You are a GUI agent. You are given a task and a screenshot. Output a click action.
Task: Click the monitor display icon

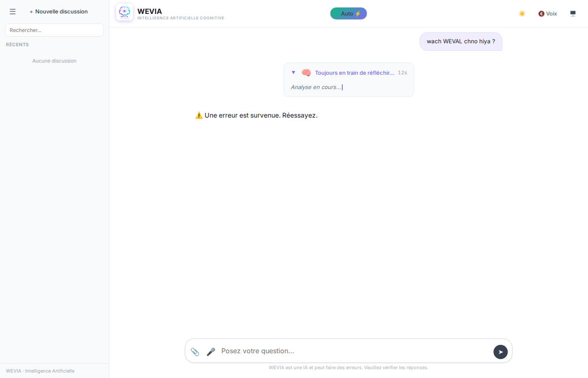click(573, 14)
